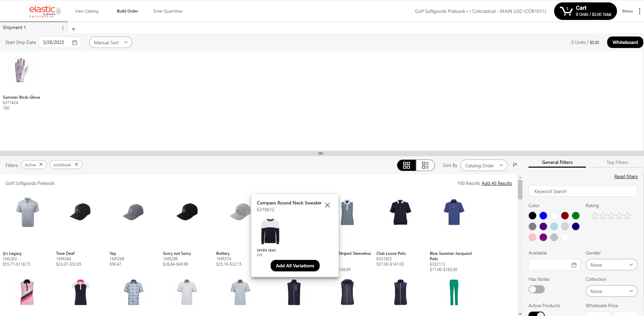Open calendar for Start Ship Date
This screenshot has height=316, width=644.
pyautogui.click(x=75, y=43)
